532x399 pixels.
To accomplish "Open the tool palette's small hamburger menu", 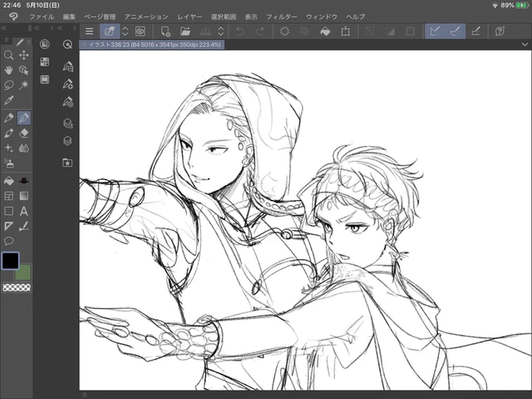I will tap(6, 40).
